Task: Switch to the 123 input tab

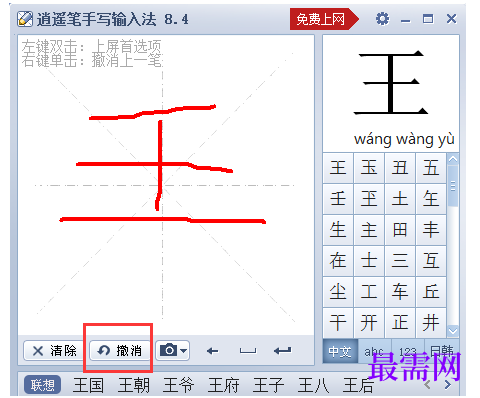Action: pos(408,351)
